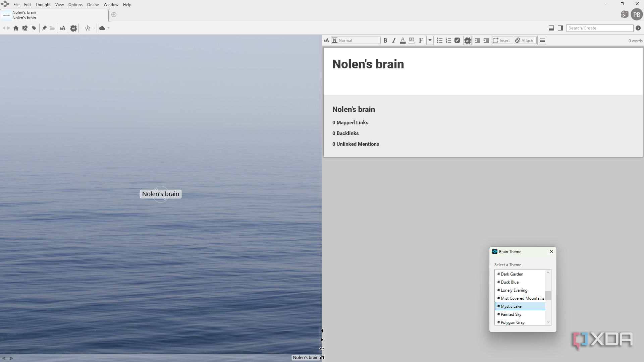
Task: Expand the cloud sync dropdown arrow
Action: click(x=109, y=28)
